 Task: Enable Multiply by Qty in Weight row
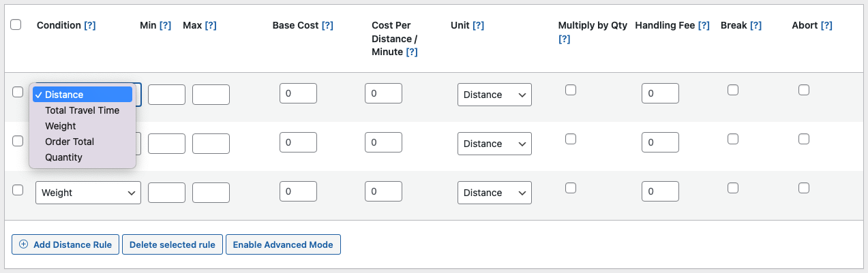pyautogui.click(x=571, y=188)
